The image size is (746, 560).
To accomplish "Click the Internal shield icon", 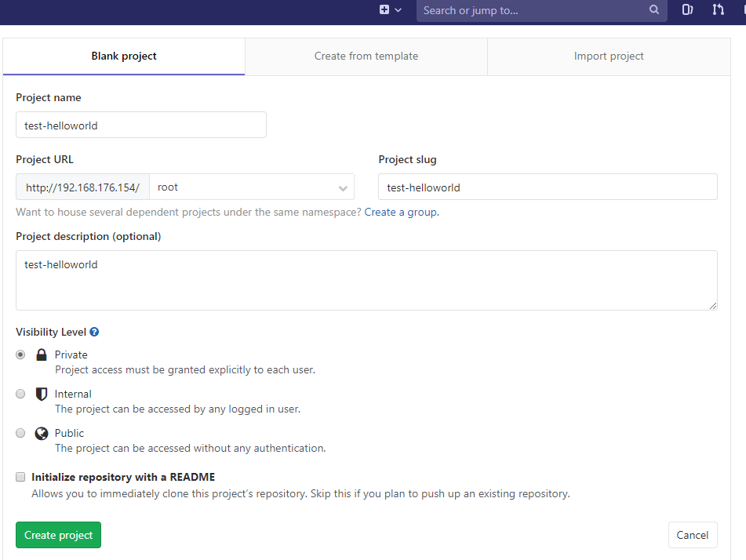I will [42, 394].
